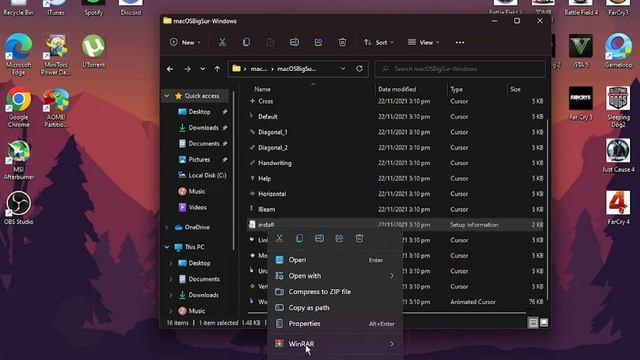This screenshot has height=360, width=640.
Task: Expand recent locations chevron
Action: click(x=202, y=69)
